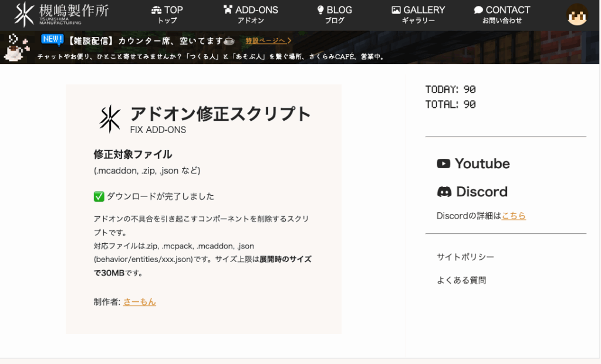Screen dimensions: 601x364
Task: Click the Tsukishima Manufacturing logo in header
Action: tap(62, 15)
